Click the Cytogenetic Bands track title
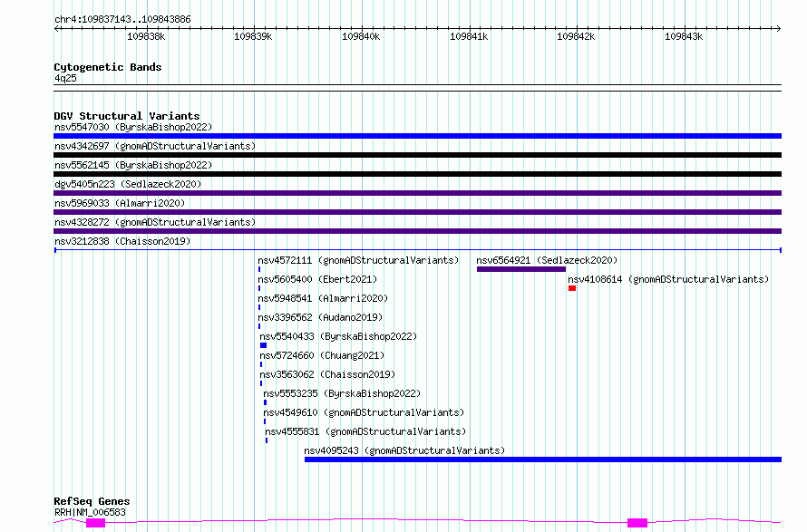 (108, 67)
